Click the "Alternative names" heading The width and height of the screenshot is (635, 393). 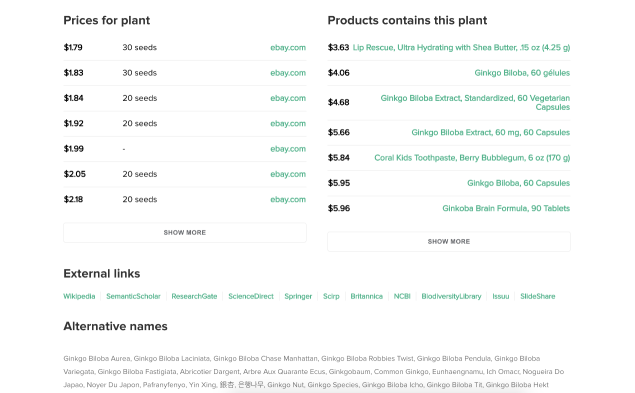(115, 326)
